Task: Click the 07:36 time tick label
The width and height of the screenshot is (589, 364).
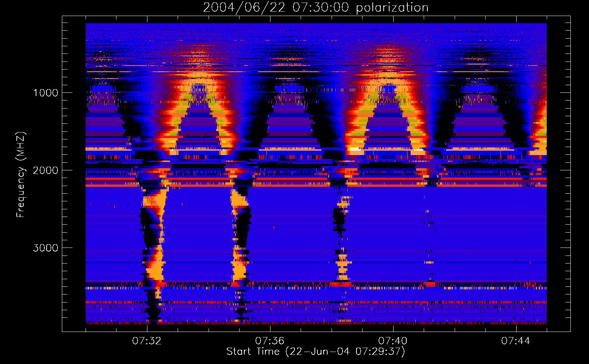Action: (x=270, y=341)
